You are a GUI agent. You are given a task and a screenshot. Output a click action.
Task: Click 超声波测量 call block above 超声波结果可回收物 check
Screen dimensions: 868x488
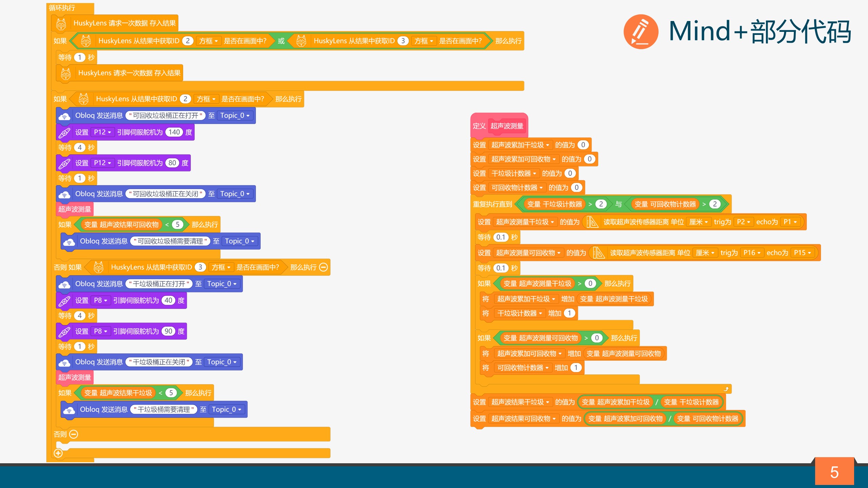75,209
